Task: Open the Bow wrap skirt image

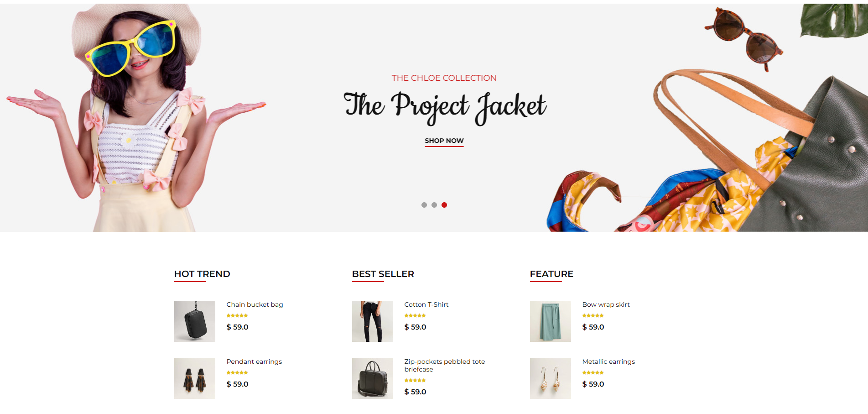Action: (x=551, y=321)
